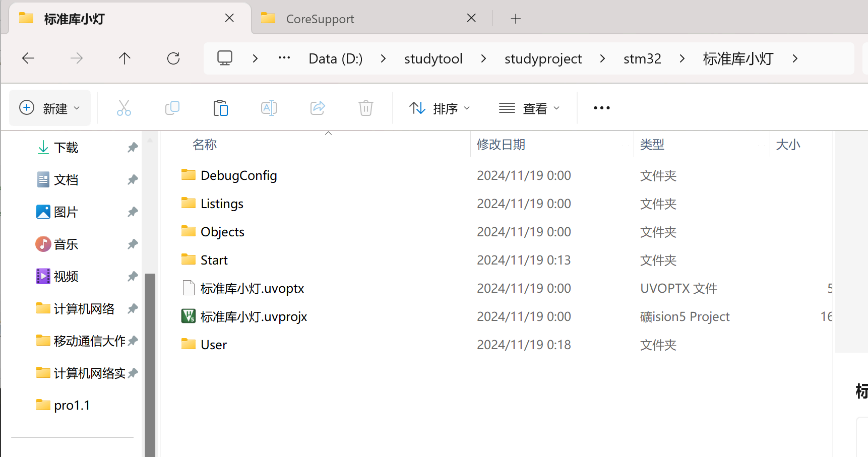868x457 pixels.
Task: Sort by the 名称 column header
Action: pos(205,145)
